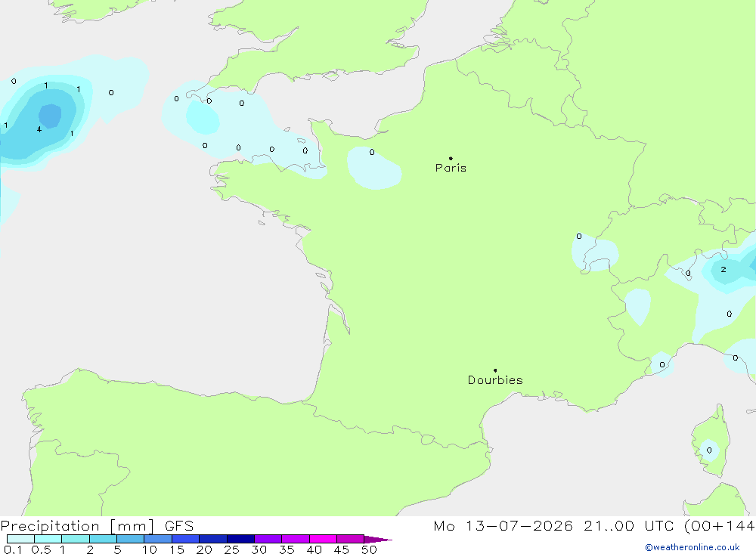Click the Dourbies location label

[x=495, y=380]
